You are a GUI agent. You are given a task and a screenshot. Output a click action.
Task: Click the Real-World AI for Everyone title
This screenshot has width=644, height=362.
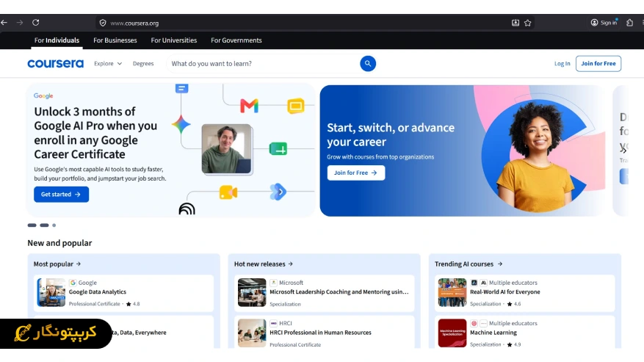[x=504, y=292]
